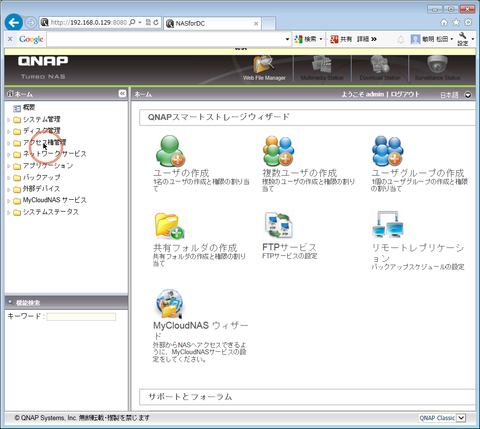This screenshot has height=429, width=480.
Task: Go back in the browser
Action: [14, 23]
